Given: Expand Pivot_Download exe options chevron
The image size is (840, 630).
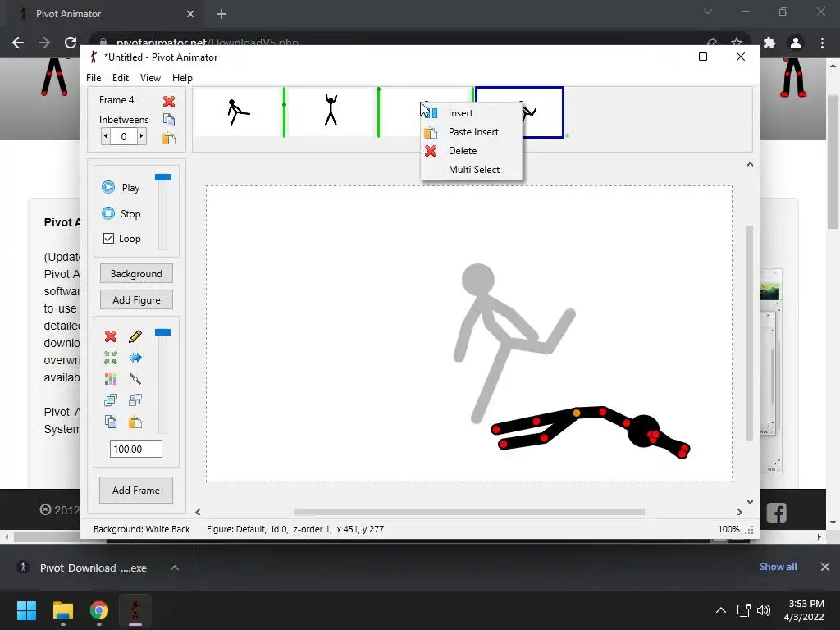Looking at the screenshot, I should (x=175, y=568).
